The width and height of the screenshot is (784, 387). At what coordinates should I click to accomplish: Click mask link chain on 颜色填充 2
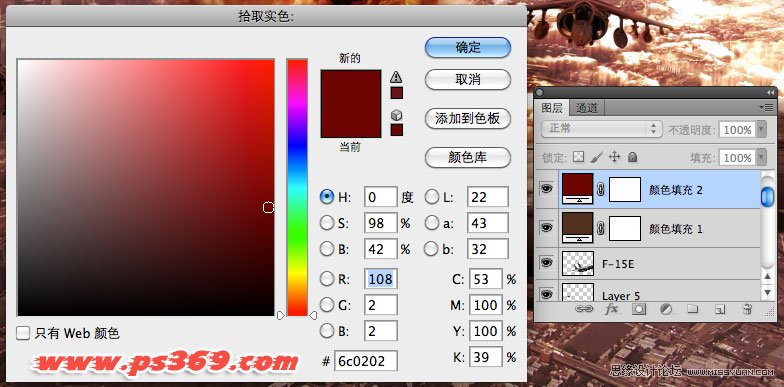601,190
